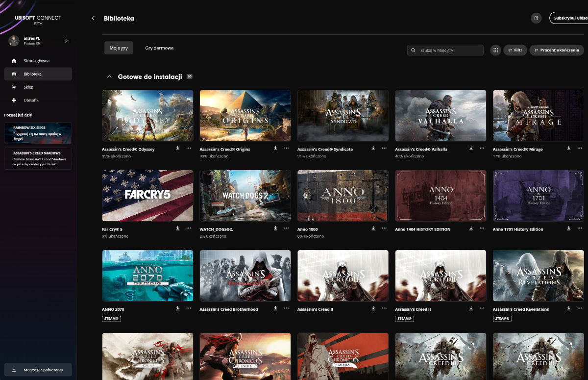Switch to grid view layout icon
Viewport: 588px width, 380px height.
click(495, 50)
